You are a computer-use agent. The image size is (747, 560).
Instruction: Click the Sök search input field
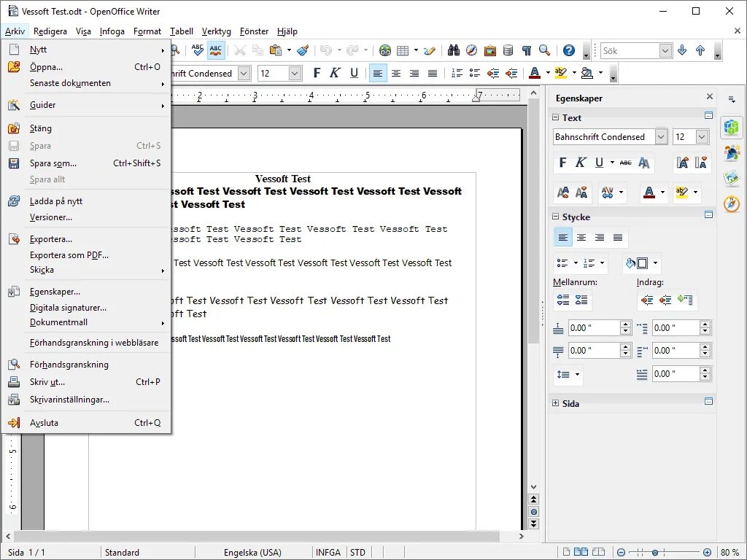(630, 50)
